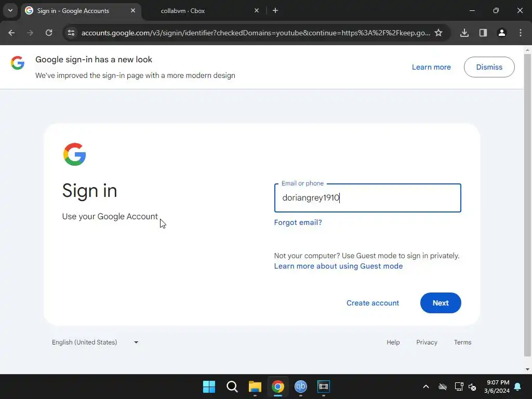The width and height of the screenshot is (532, 399).
Task: Open the clock 9:07 PM date panel
Action: 497,387
